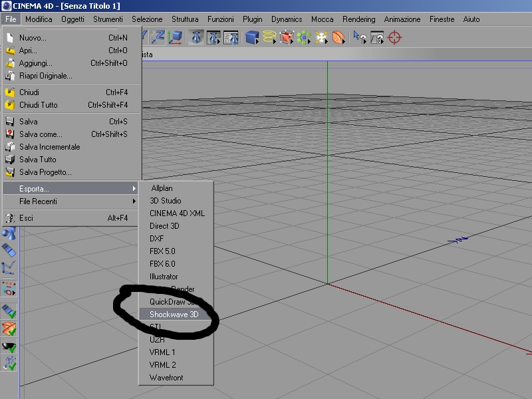Open the red cage NURBS objects palette
The height and width of the screenshot is (399, 532).
(x=287, y=37)
